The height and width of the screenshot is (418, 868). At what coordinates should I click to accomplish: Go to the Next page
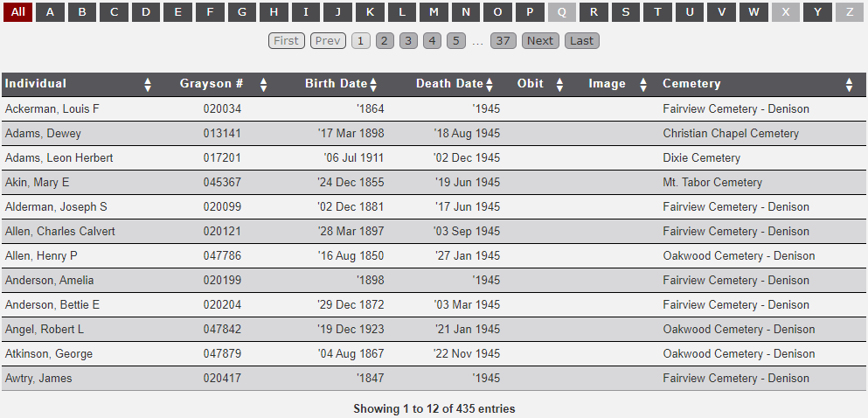pyautogui.click(x=539, y=41)
